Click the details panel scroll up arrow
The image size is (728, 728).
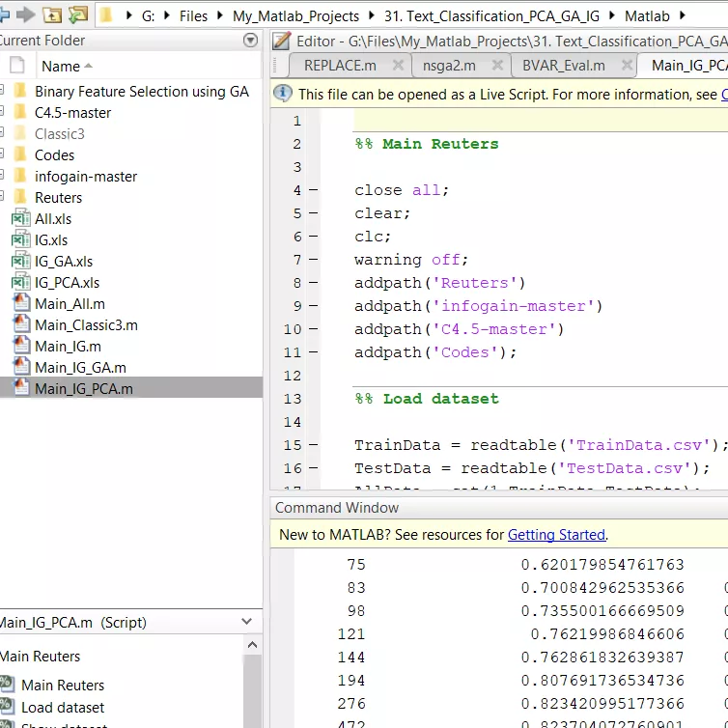pyautogui.click(x=252, y=644)
